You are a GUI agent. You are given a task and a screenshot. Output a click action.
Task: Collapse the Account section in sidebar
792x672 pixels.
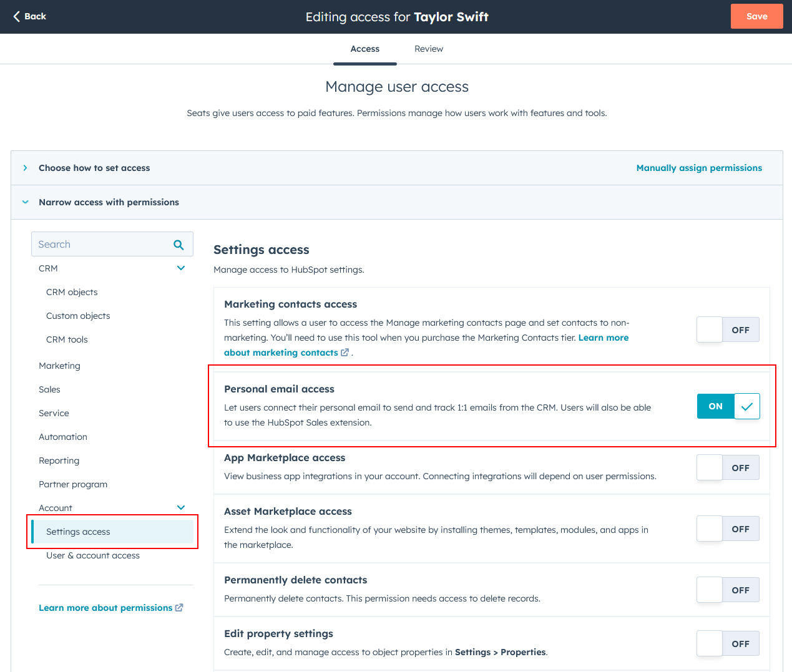coord(181,507)
